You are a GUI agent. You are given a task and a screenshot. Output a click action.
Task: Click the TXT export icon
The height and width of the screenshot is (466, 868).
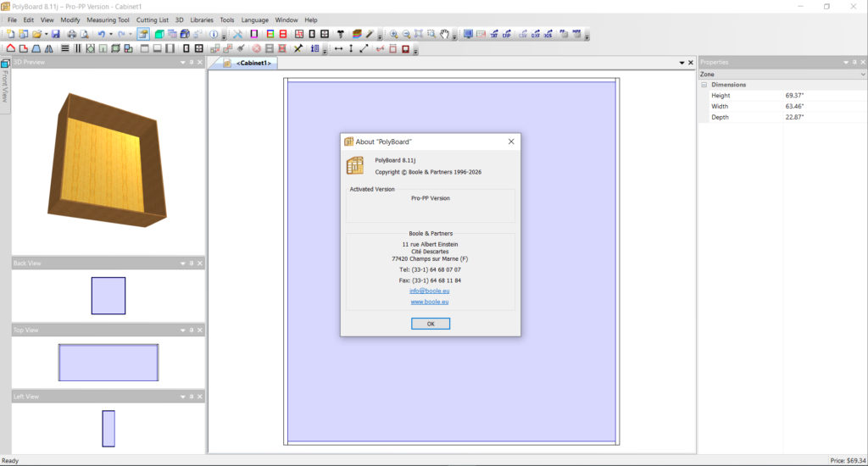click(494, 34)
